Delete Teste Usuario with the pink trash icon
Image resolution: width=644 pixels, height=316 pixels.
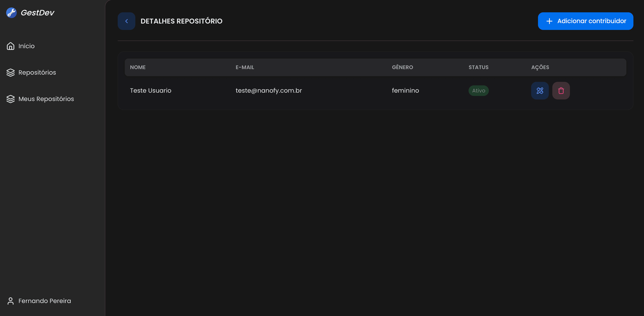point(561,90)
